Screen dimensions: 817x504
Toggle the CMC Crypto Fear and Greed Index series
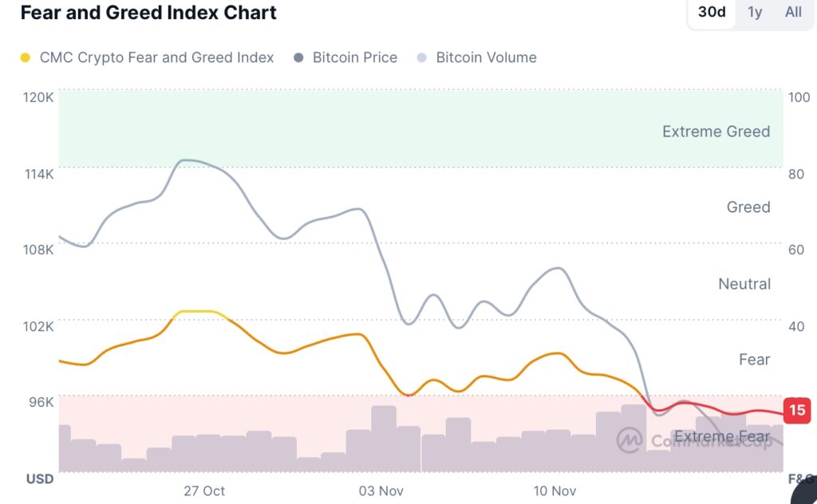tap(148, 57)
